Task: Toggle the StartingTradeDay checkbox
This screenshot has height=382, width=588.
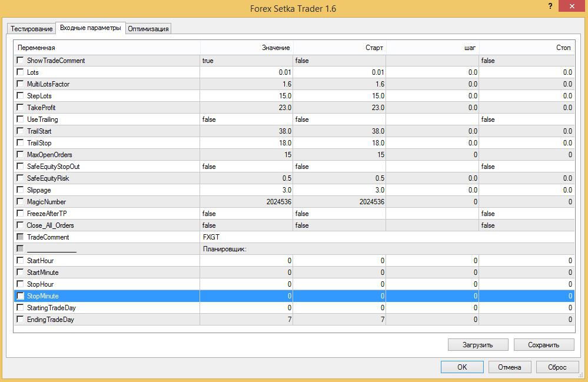Action: (x=20, y=307)
